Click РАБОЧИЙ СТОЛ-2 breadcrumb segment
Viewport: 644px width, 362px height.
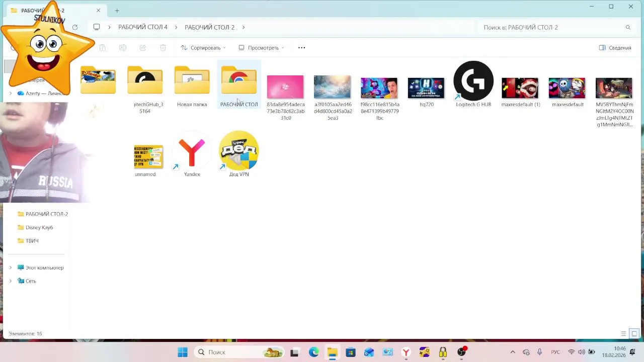pos(209,27)
